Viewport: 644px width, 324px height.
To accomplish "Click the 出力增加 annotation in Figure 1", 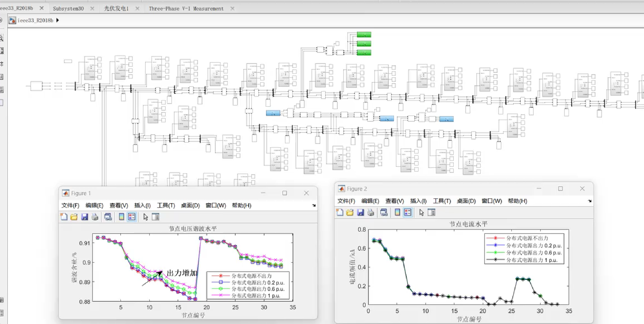I will [182, 273].
